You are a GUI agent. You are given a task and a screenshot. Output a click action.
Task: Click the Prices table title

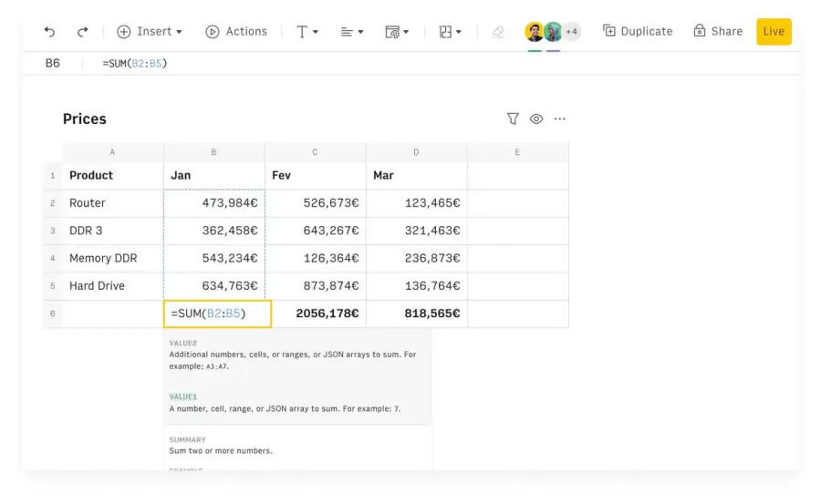click(x=84, y=118)
